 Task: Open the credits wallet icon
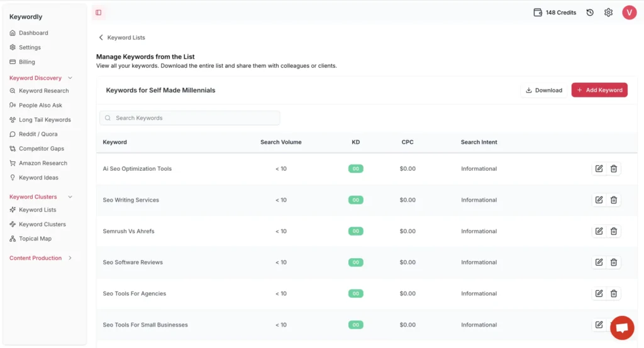pos(538,13)
